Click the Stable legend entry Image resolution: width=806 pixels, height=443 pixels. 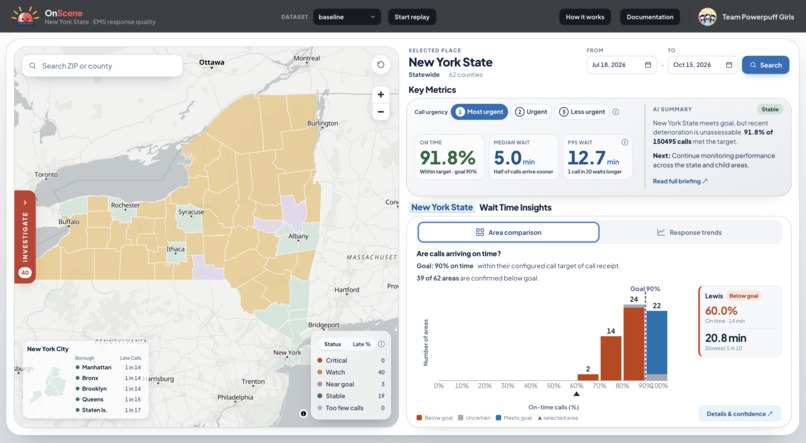(x=351, y=396)
